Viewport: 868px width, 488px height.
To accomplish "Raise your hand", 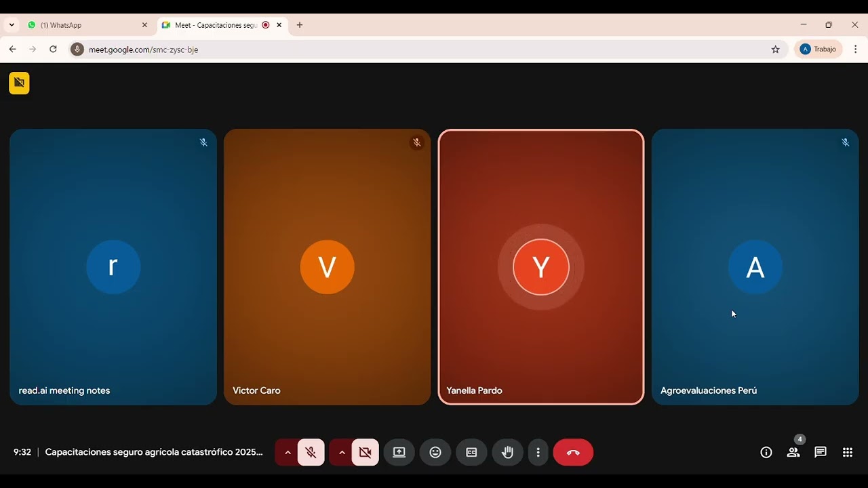I will click(x=507, y=452).
